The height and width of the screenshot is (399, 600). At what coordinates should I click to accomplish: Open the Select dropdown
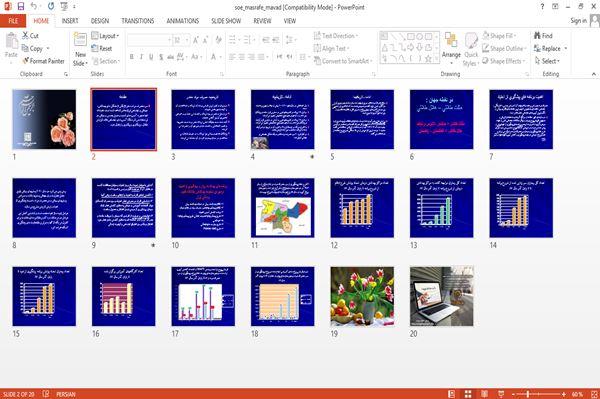click(x=547, y=61)
